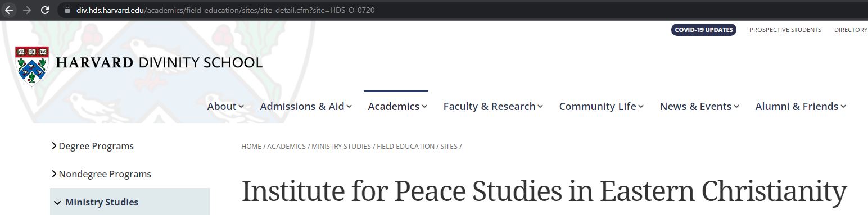Click the padlock site security icon
This screenshot has width=868, height=215.
(67, 10)
